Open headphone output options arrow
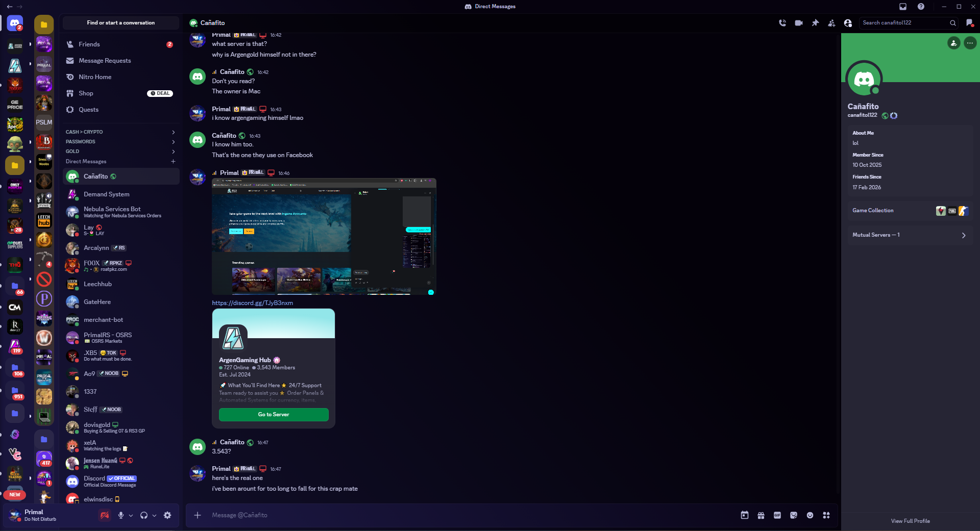The height and width of the screenshot is (531, 980). point(154,515)
